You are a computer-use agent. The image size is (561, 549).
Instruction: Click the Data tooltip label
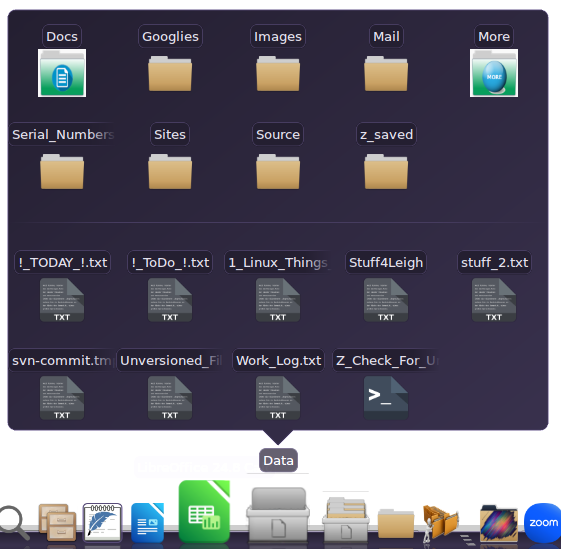pyautogui.click(x=278, y=460)
